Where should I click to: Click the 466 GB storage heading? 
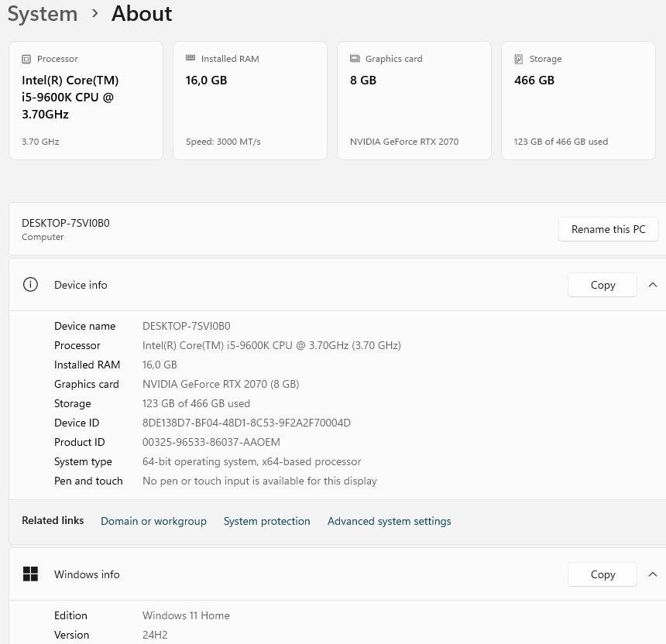pyautogui.click(x=534, y=80)
